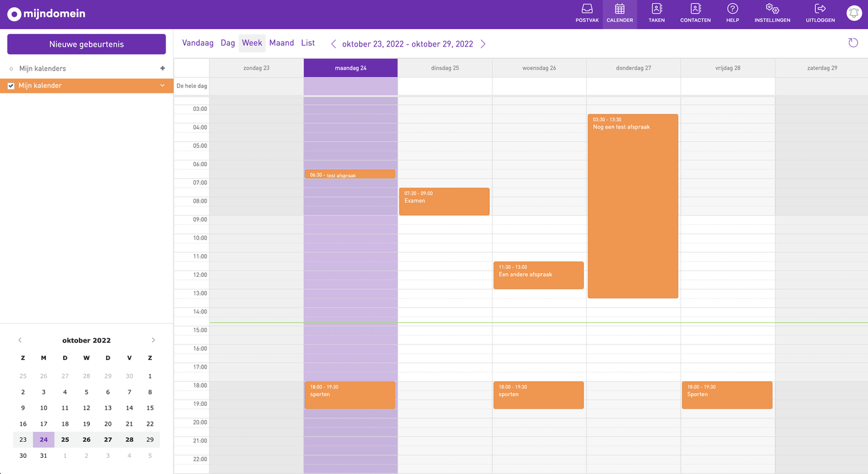Open maandag sporten event
868x474 pixels.
pyautogui.click(x=350, y=395)
